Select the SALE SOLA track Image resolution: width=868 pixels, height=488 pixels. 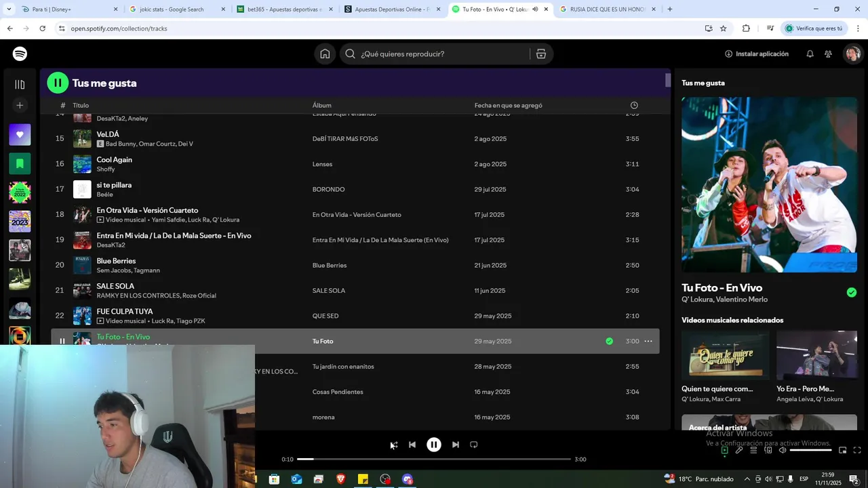tap(355, 290)
